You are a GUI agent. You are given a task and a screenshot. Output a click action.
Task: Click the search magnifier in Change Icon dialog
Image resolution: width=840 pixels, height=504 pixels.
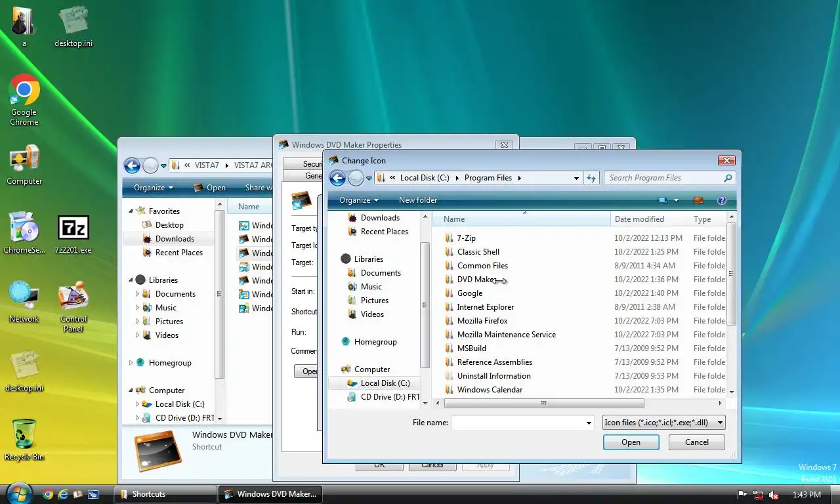click(x=728, y=178)
